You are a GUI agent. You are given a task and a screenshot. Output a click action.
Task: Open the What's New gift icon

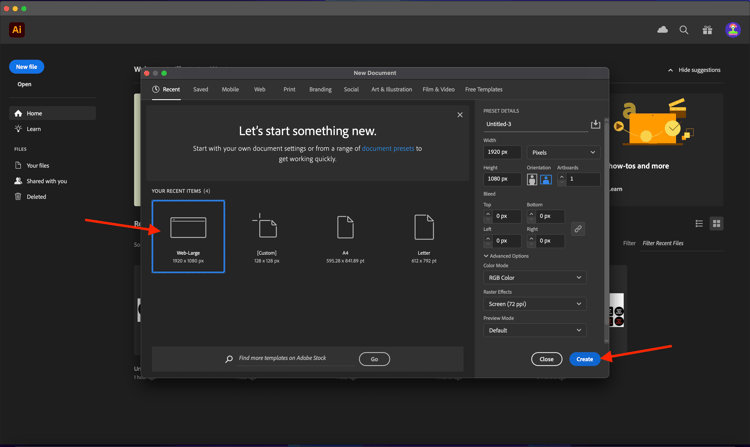(x=707, y=30)
